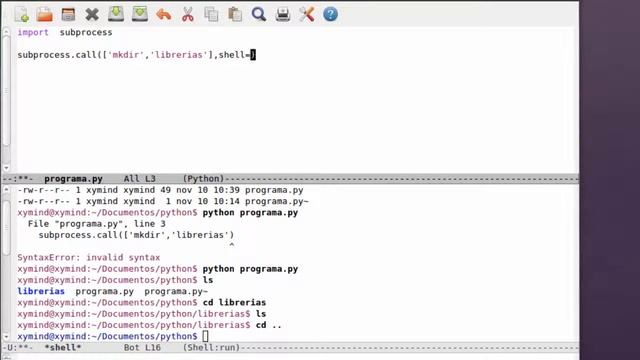Screen dimensions: 640x360
Task: Click 'programa.py~' in the first listing line
Action: 277,201
